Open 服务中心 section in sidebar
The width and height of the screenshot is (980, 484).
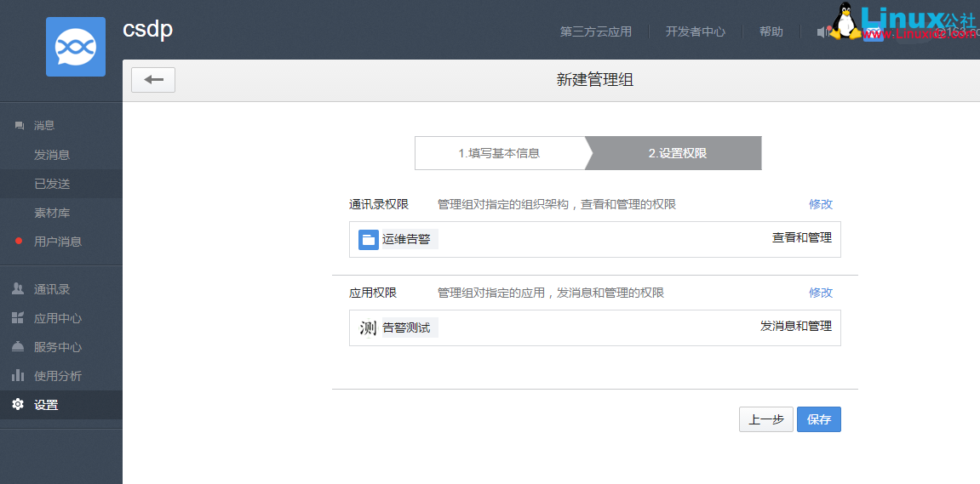(x=58, y=346)
